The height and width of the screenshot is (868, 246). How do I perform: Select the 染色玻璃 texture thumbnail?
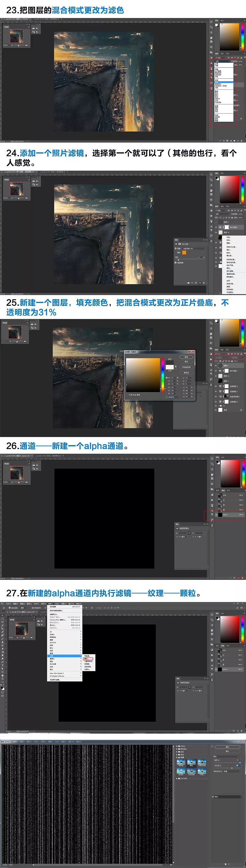pyautogui.click(x=191, y=771)
